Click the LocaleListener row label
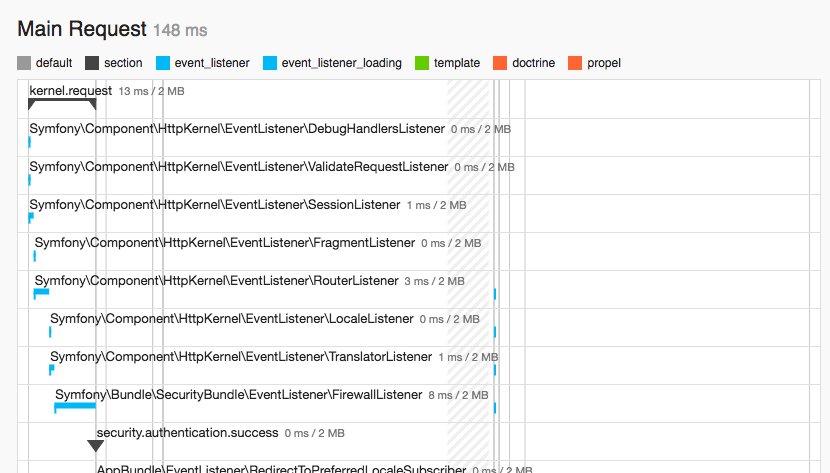Image resolution: width=830 pixels, height=473 pixels. point(232,319)
